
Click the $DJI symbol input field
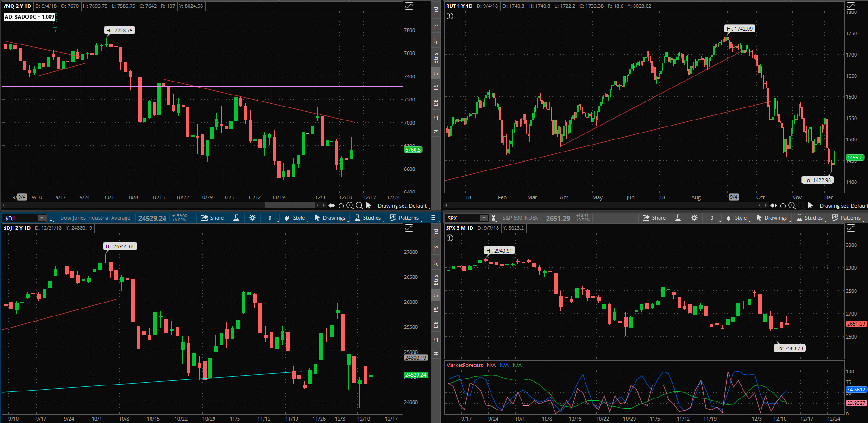pyautogui.click(x=20, y=218)
